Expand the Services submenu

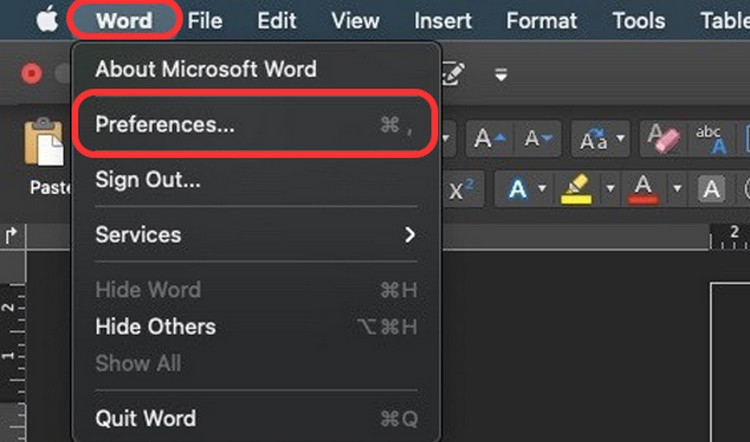pyautogui.click(x=255, y=235)
